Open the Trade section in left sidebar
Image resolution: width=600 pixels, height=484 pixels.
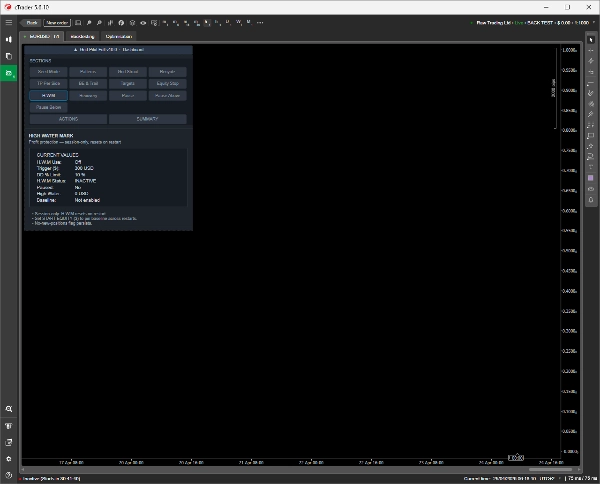(8, 39)
